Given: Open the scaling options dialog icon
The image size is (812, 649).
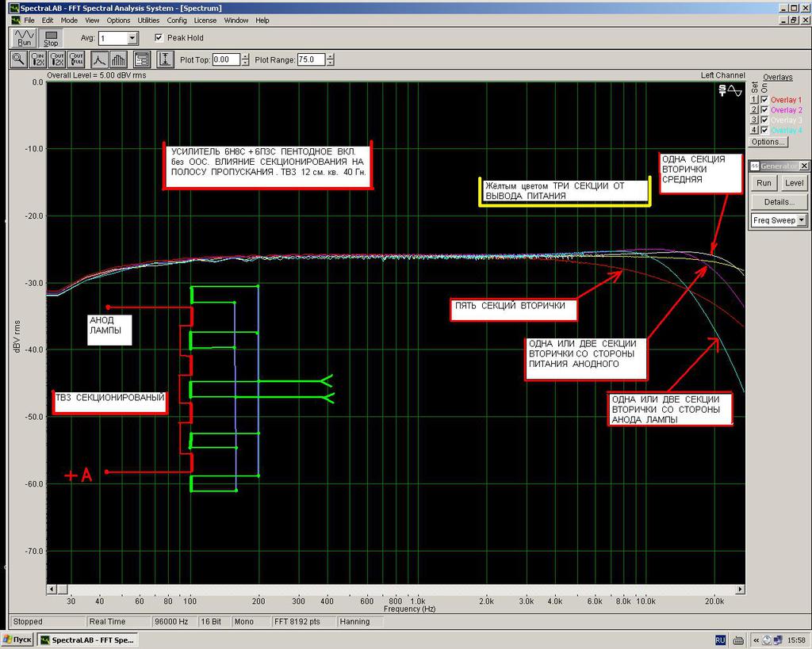Looking at the screenshot, I should point(142,59).
